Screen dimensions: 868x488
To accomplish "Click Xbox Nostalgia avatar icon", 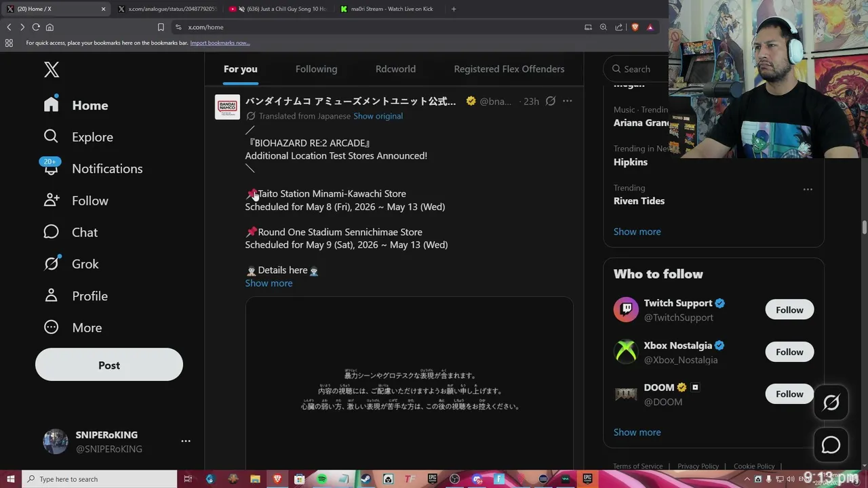I will click(x=626, y=352).
